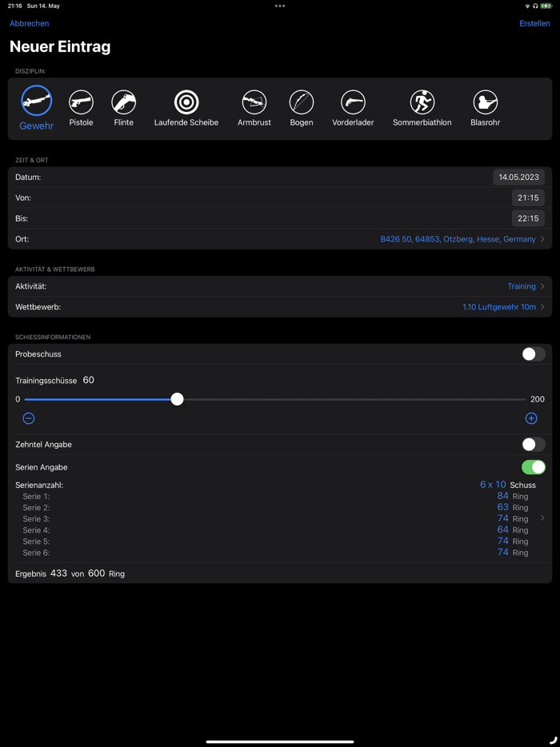This screenshot has width=560, height=747.
Task: Tap the Neuer Eintrag heading
Action: (60, 46)
